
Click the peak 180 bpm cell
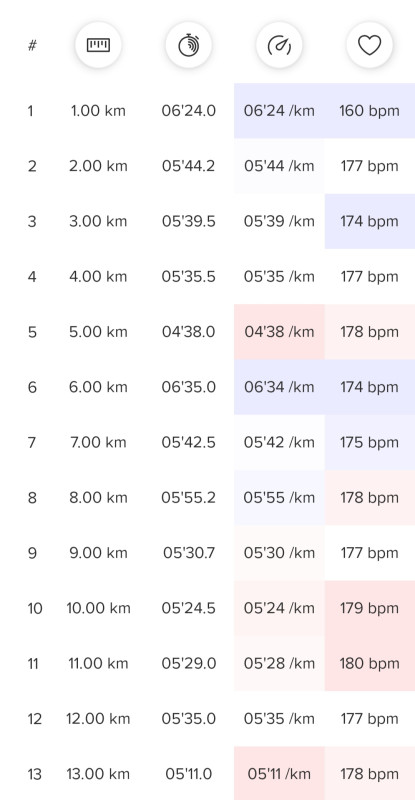coord(370,664)
